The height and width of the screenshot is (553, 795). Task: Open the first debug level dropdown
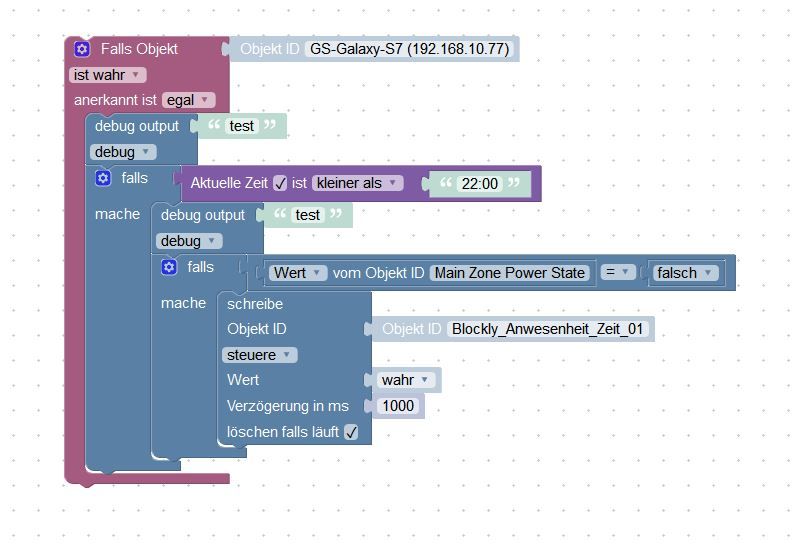[x=123, y=152]
